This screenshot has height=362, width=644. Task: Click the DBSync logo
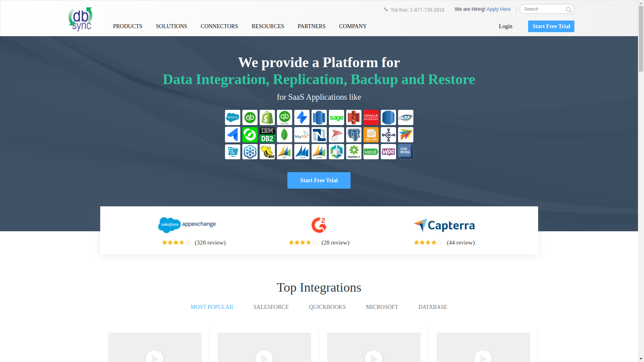click(x=80, y=19)
